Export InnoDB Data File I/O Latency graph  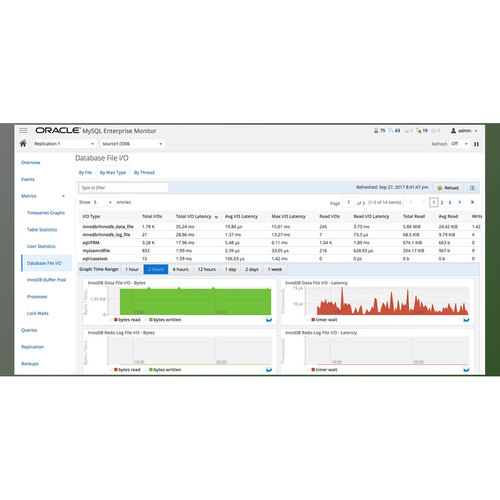coord(466,320)
